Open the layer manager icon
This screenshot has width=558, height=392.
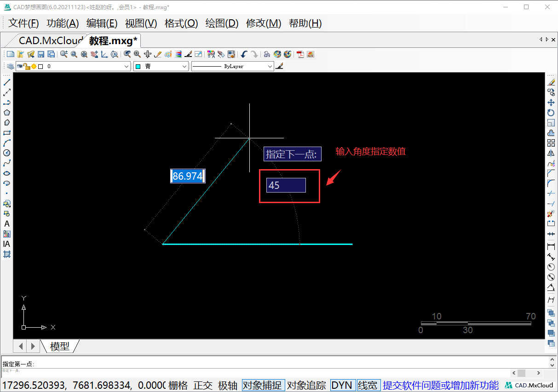point(10,67)
